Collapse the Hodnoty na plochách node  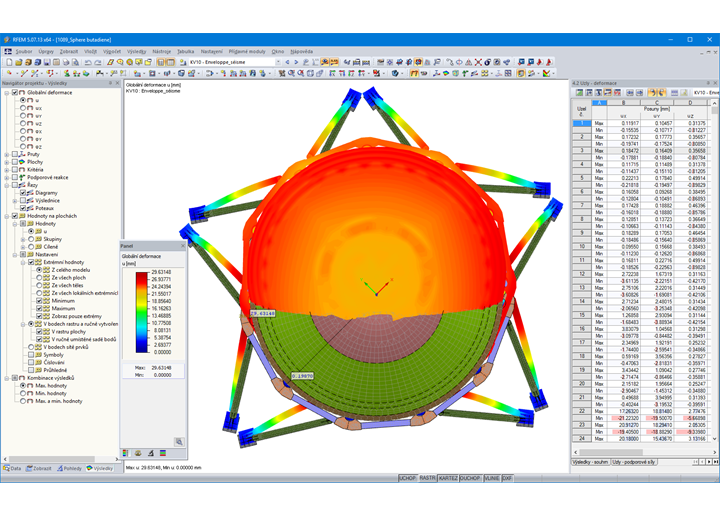click(x=7, y=216)
